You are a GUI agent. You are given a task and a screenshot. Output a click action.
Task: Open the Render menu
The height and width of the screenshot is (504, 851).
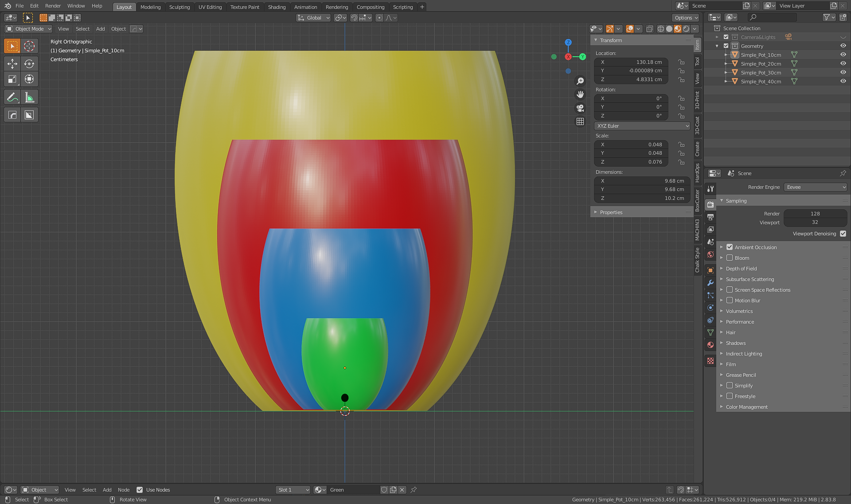pos(53,6)
